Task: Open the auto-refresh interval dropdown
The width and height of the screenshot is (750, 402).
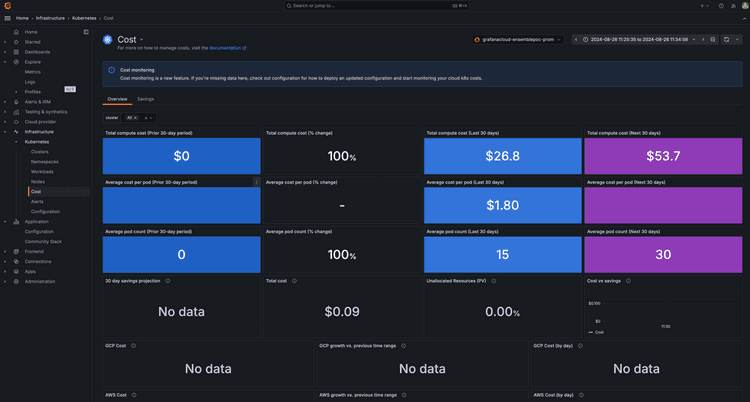Action: coord(737,40)
